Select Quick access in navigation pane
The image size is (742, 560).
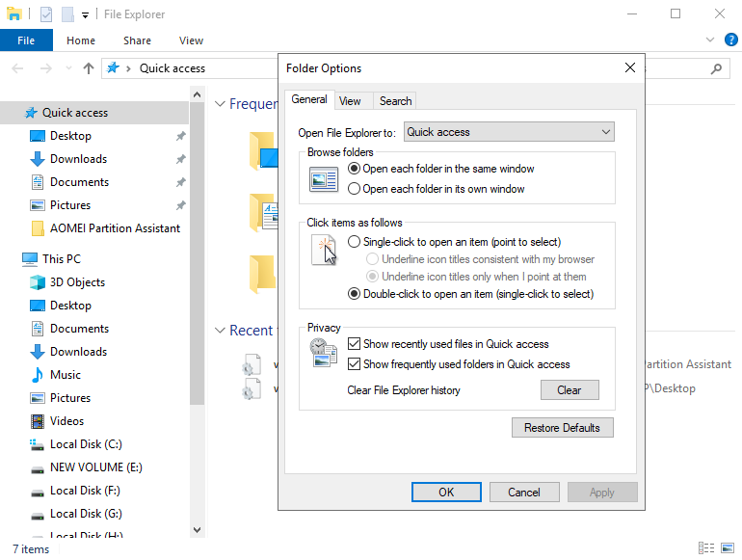(x=94, y=113)
